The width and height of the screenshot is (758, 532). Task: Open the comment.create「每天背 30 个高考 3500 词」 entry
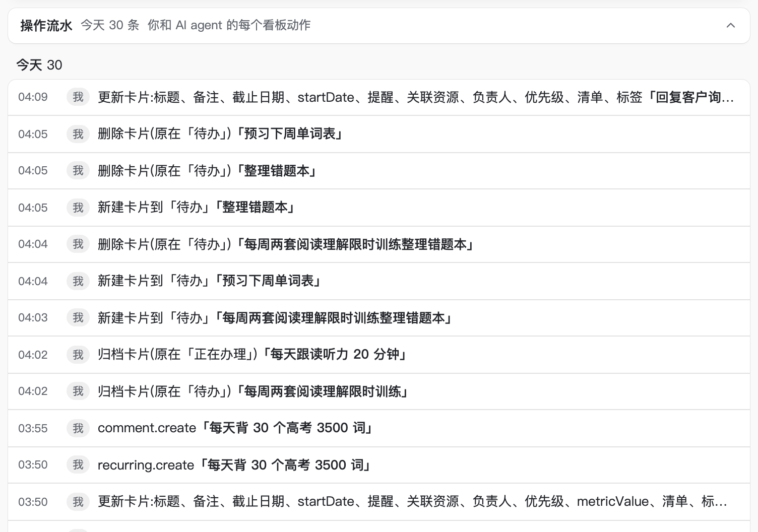pyautogui.click(x=379, y=428)
